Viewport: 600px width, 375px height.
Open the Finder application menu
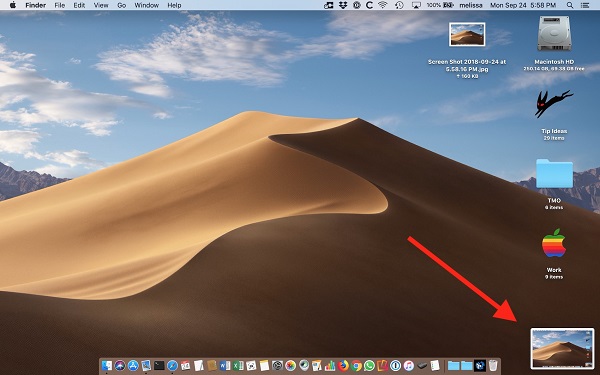(x=36, y=5)
